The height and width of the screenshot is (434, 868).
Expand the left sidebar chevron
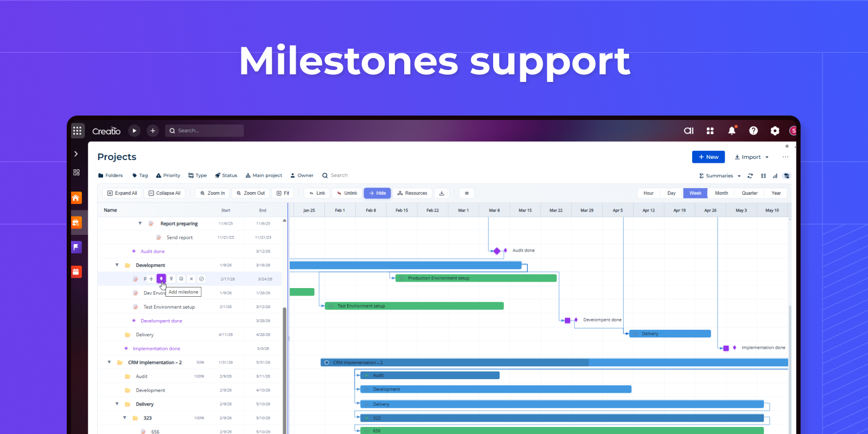click(x=76, y=154)
